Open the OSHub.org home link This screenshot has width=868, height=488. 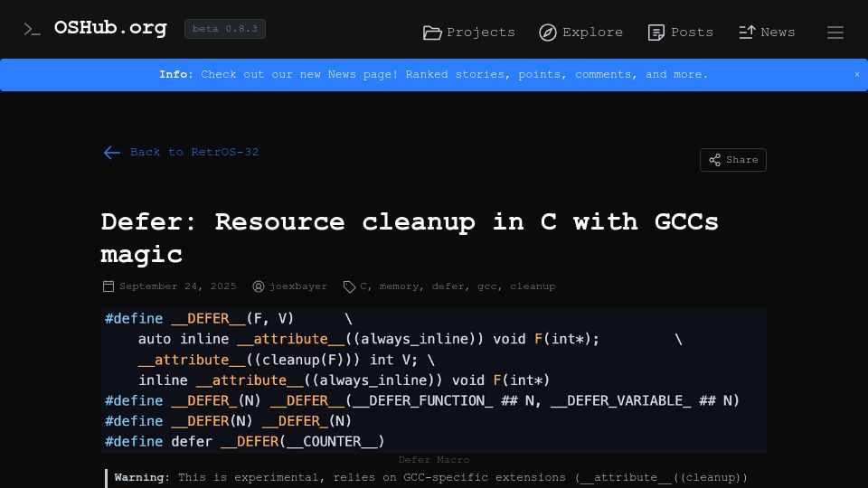pyautogui.click(x=110, y=28)
